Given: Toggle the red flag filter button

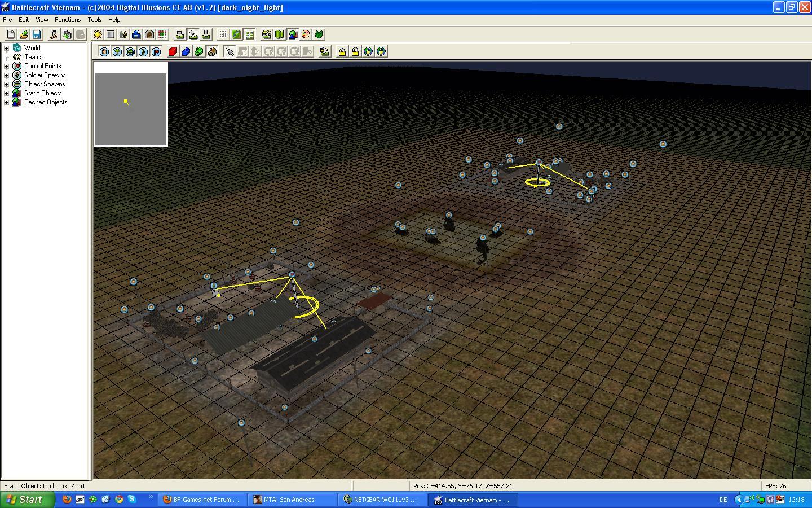Looking at the screenshot, I should point(156,51).
